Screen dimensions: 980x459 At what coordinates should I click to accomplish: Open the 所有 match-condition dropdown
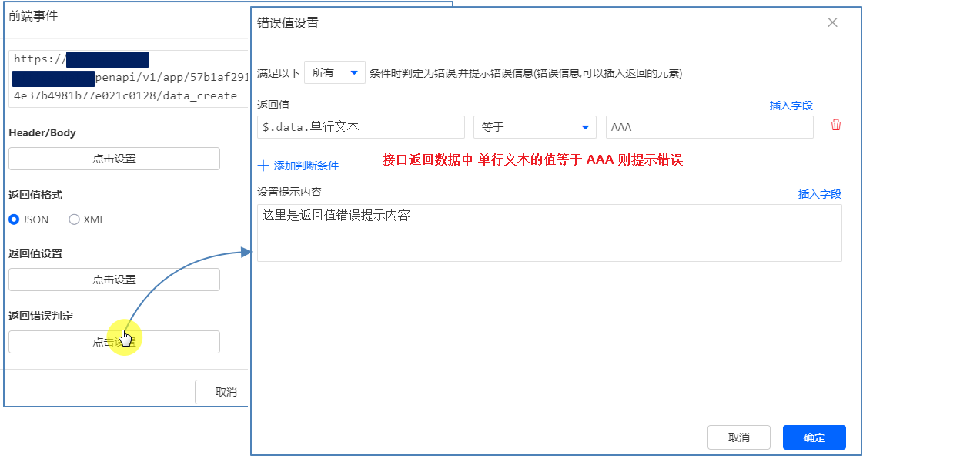point(353,72)
